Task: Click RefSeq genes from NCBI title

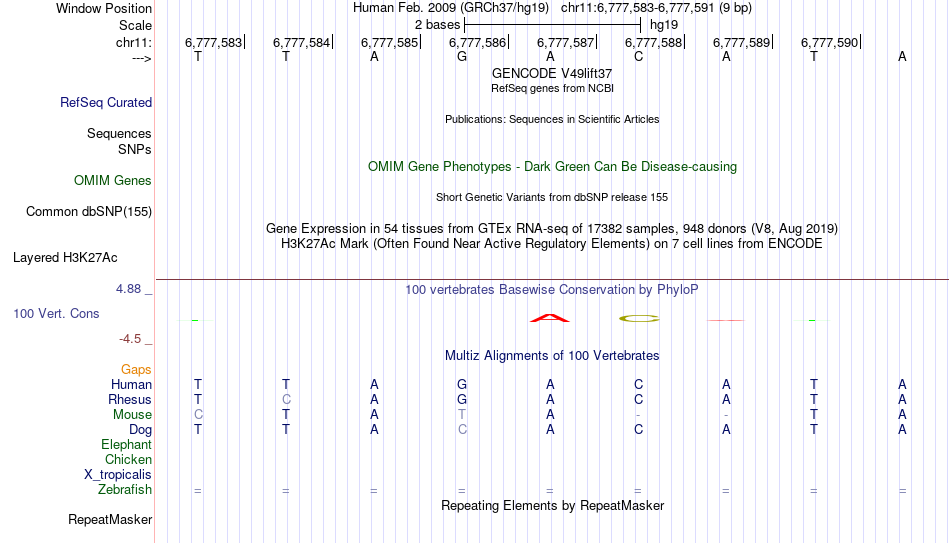Action: 552,88
